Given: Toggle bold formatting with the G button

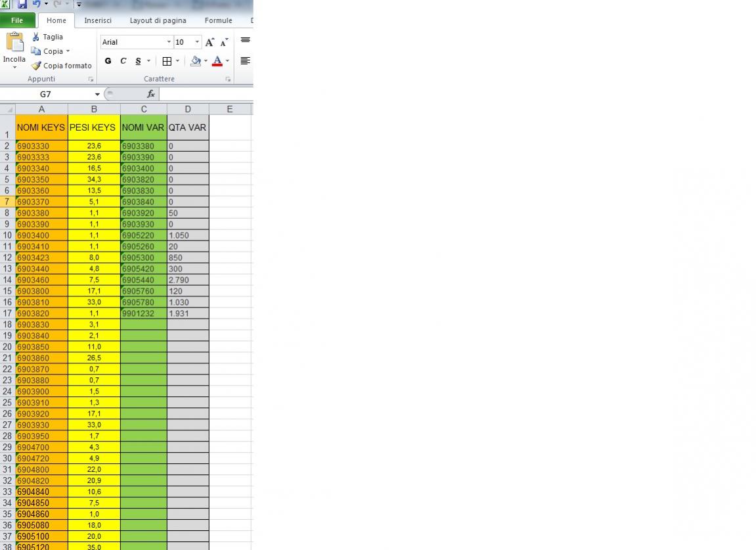Looking at the screenshot, I should pos(108,61).
